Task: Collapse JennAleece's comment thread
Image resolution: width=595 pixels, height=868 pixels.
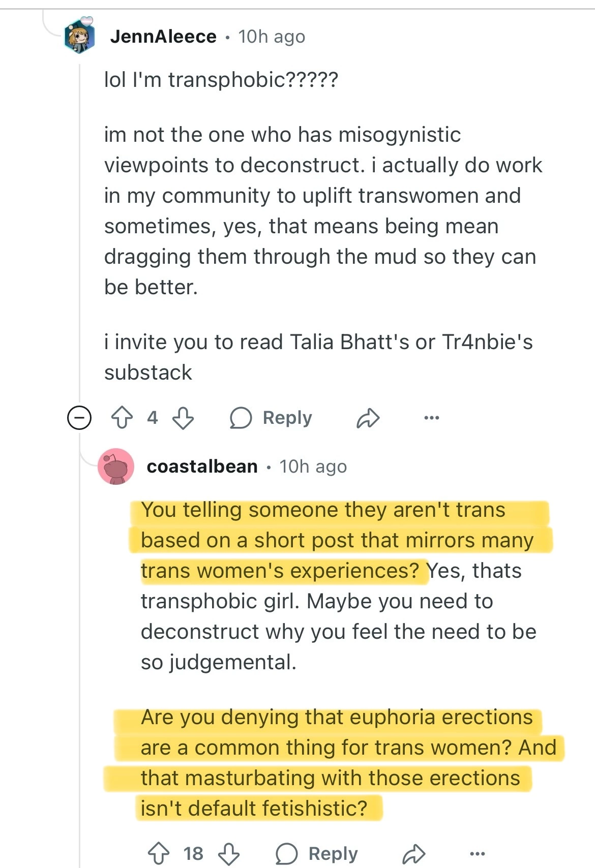Action: click(x=79, y=418)
